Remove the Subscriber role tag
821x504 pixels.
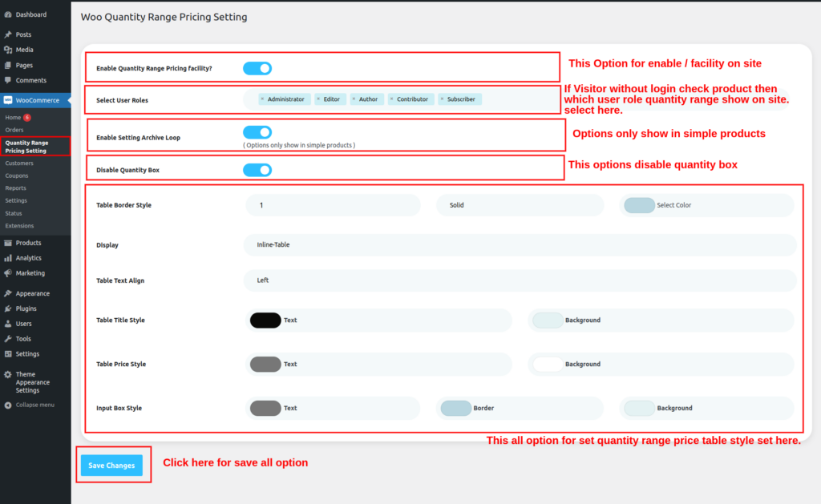(x=442, y=99)
